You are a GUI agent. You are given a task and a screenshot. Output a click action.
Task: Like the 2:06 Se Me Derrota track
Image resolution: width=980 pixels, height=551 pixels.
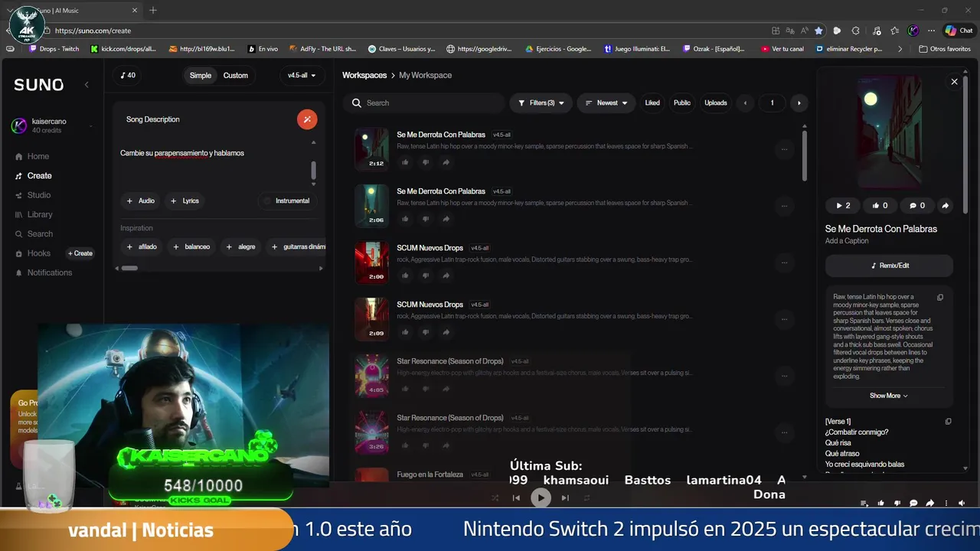[x=405, y=219]
